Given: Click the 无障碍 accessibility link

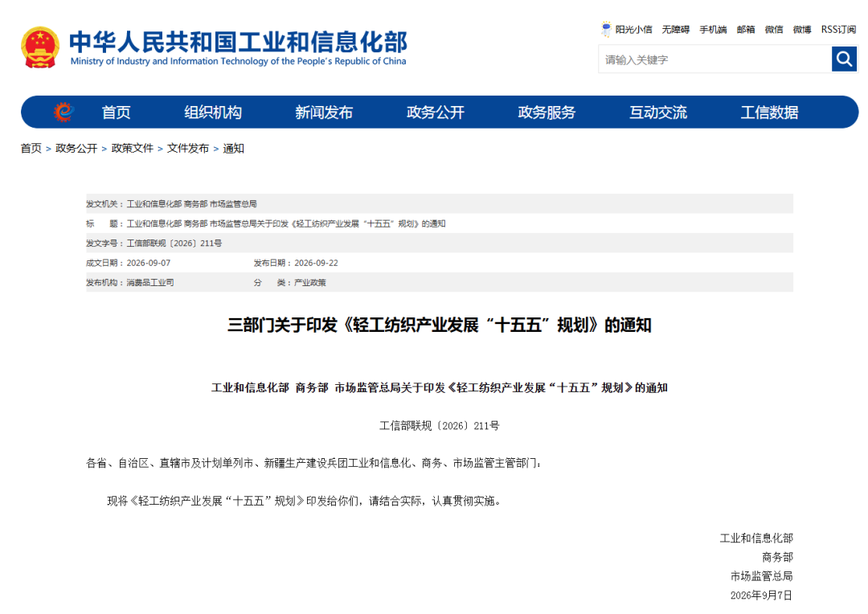Looking at the screenshot, I should 675,30.
